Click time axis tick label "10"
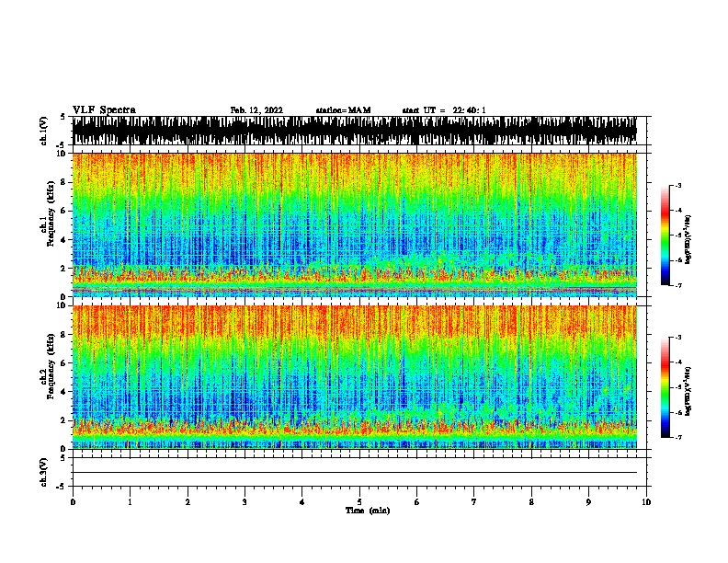Viewport: 728px width, 563px height. 646,502
